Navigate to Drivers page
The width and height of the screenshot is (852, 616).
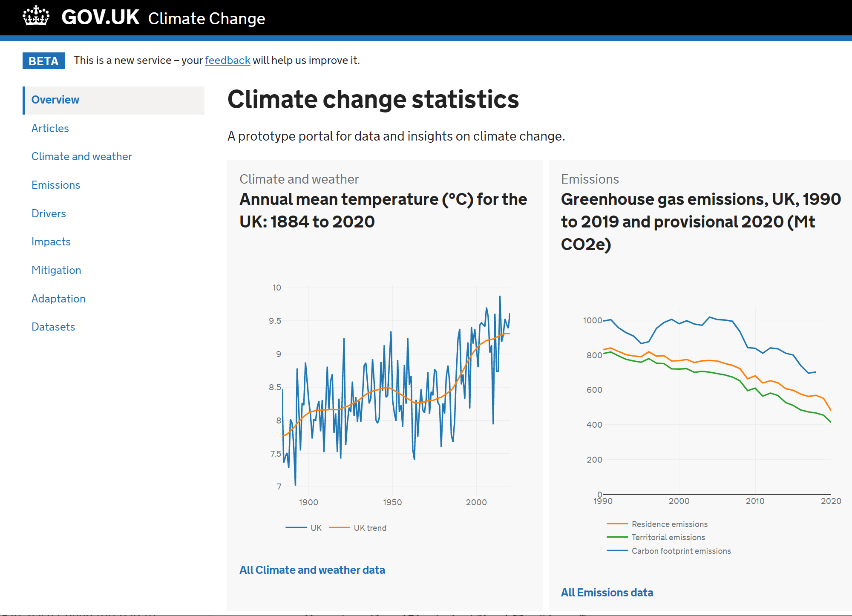pos(49,213)
